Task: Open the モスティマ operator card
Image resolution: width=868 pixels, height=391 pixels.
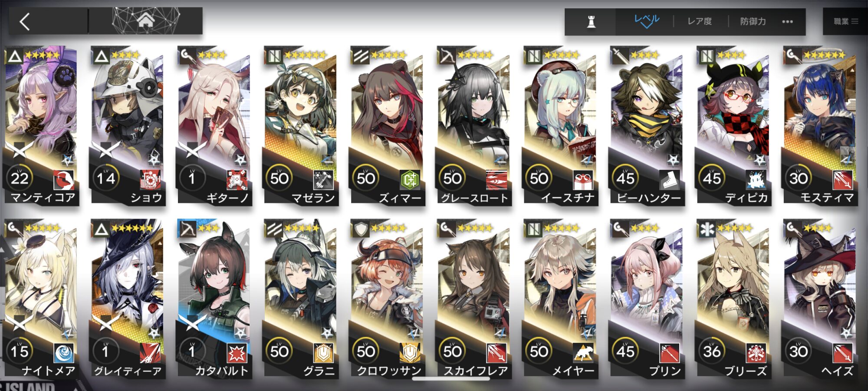Action: (x=820, y=126)
